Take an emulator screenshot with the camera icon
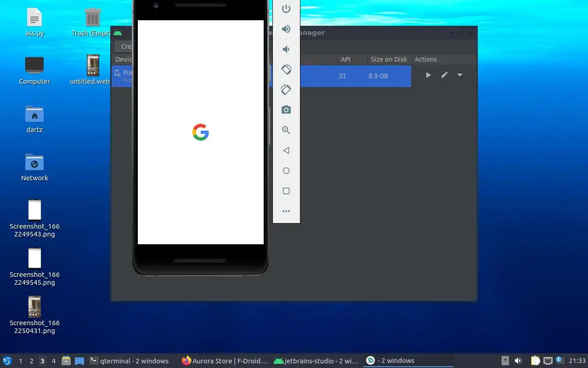 tap(286, 110)
